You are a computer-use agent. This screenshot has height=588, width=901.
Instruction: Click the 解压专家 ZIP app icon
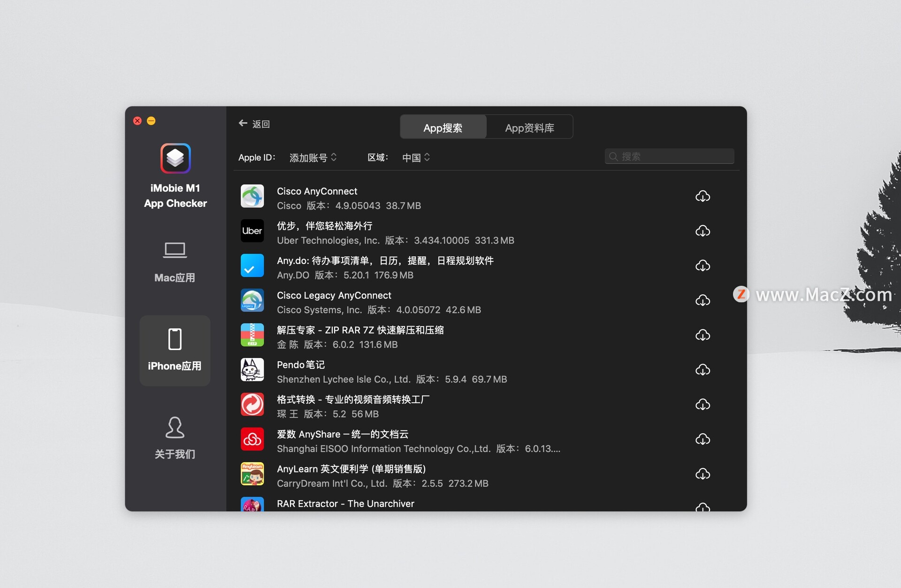[x=252, y=335]
